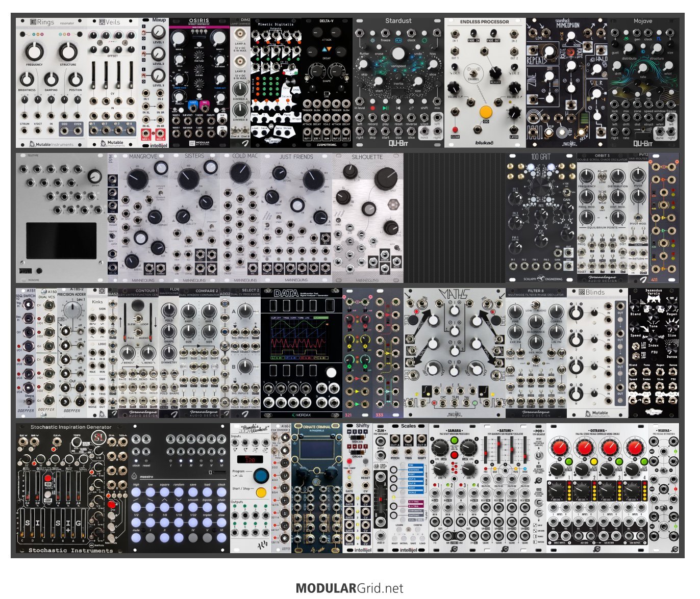Screen dimensions: 700x599
Task: Click the Doepfer logo on the Precision Adder
Action: click(x=72, y=411)
